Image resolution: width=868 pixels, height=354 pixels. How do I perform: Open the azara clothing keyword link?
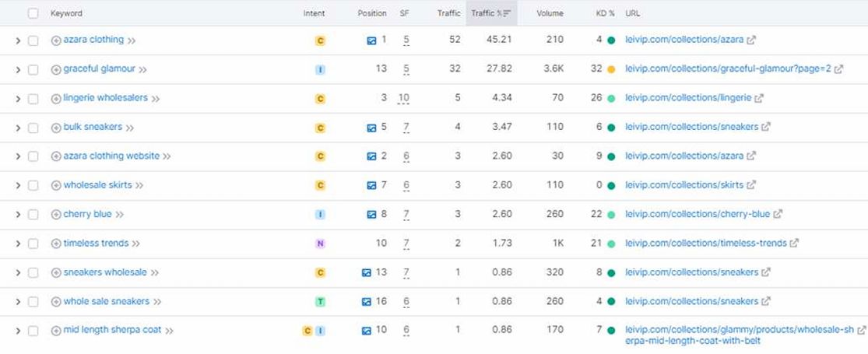click(93, 40)
